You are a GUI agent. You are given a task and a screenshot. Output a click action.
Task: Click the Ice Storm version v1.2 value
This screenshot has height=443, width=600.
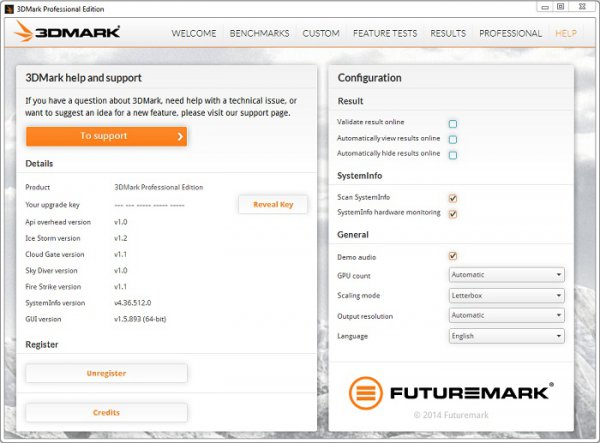click(x=121, y=238)
